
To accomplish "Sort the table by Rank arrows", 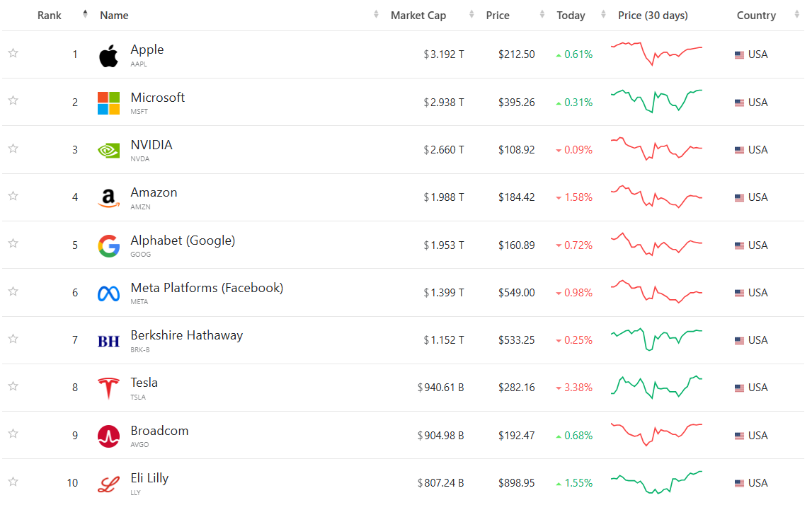I will (85, 14).
